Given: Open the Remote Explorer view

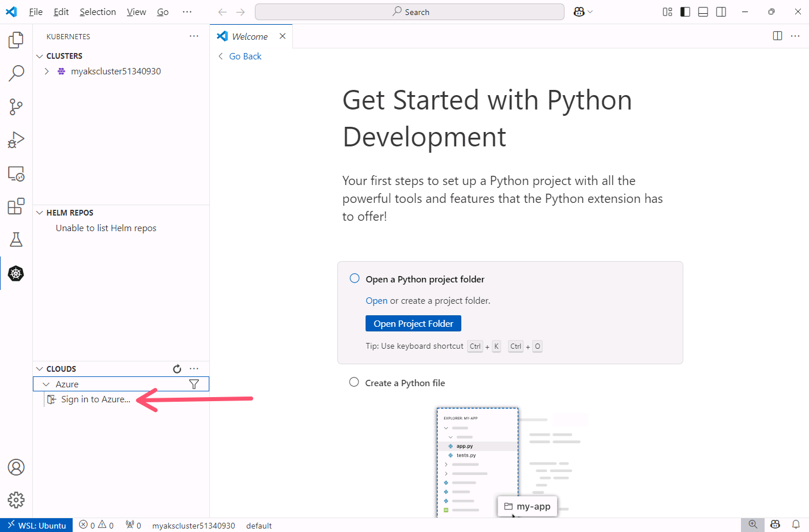Looking at the screenshot, I should 16,173.
